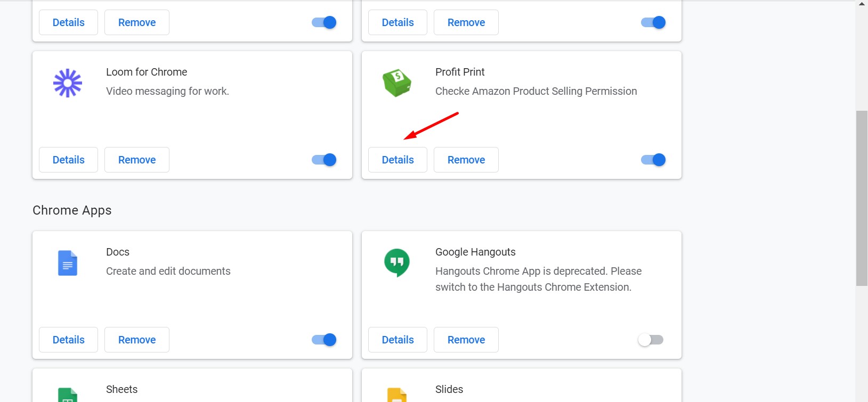Disable the Loom for Chrome extension toggle

point(324,160)
